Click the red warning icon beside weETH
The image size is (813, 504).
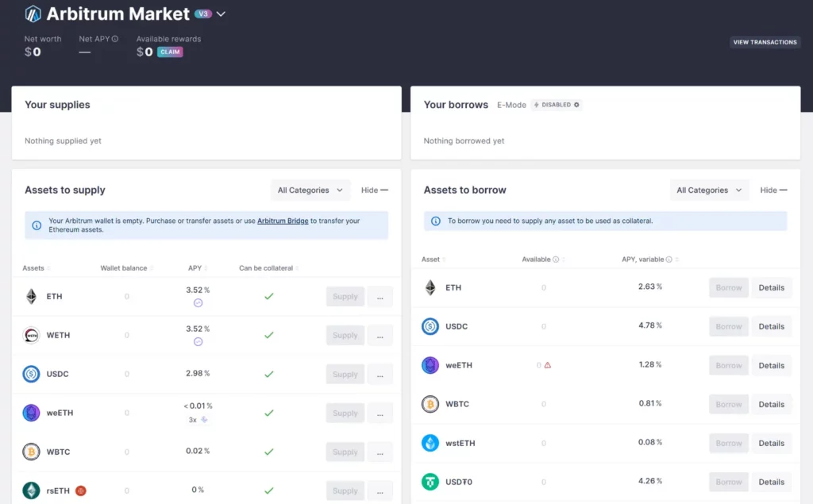click(548, 365)
